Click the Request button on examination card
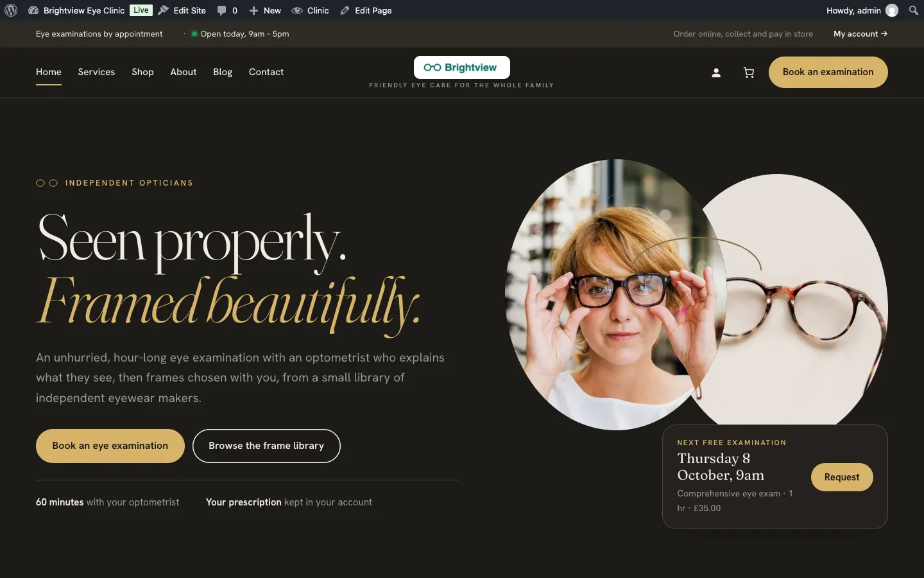 [842, 477]
